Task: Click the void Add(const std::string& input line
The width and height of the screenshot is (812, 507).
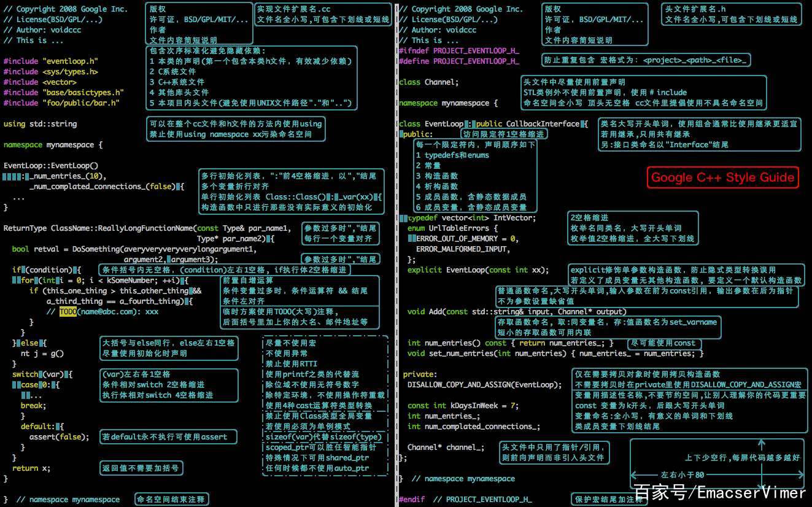Action: pos(517,312)
